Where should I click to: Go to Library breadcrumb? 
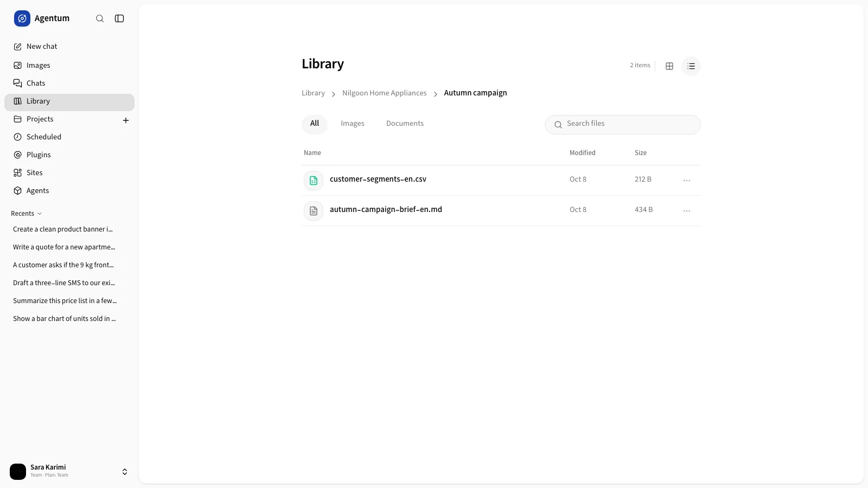313,93
